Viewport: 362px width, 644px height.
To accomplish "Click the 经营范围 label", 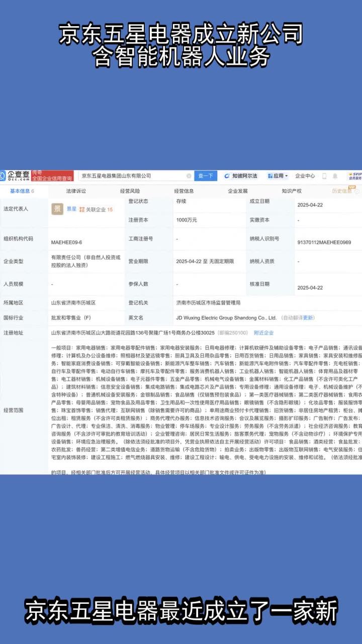I will pyautogui.click(x=14, y=410).
